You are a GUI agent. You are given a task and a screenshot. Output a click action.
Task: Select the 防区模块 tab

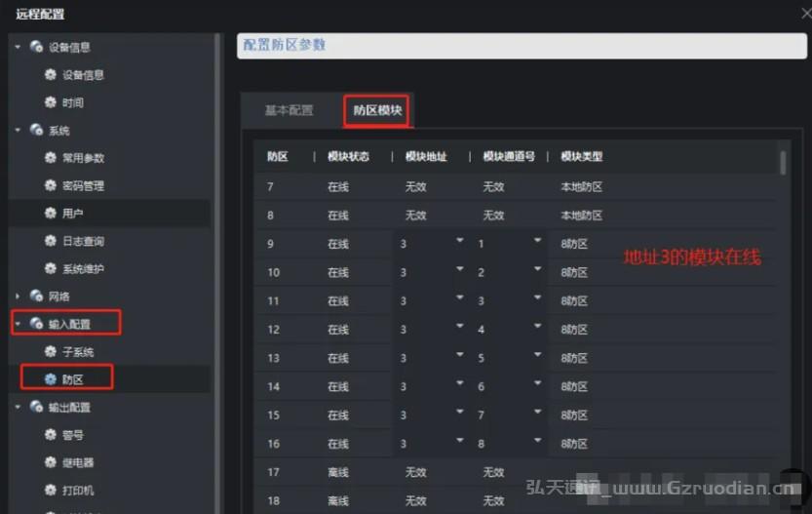(x=377, y=110)
